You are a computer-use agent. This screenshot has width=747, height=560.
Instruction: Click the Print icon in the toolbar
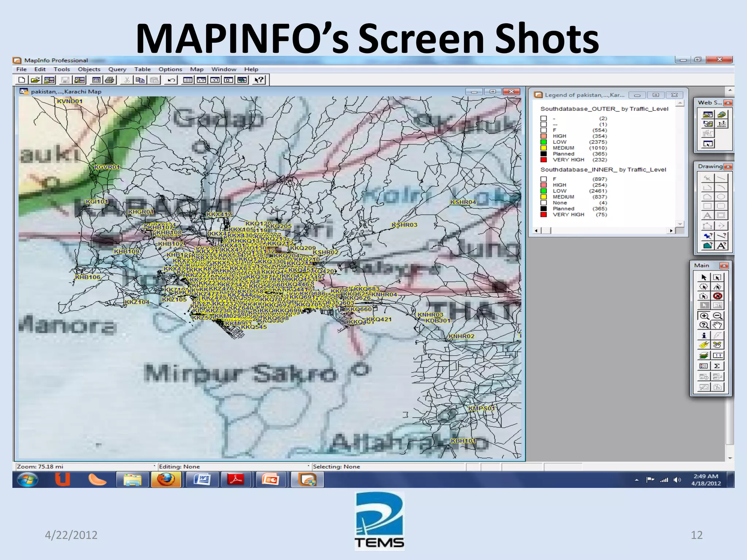pyautogui.click(x=110, y=80)
